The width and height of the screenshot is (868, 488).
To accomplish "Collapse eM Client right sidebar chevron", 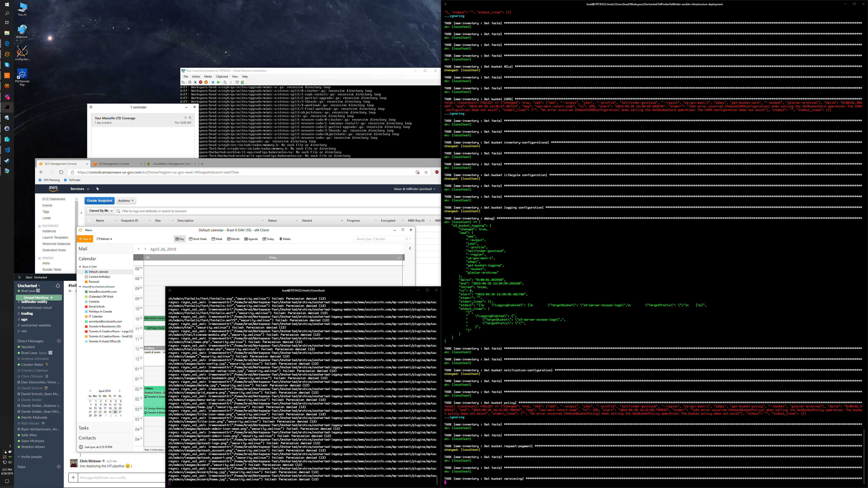I will click(410, 248).
